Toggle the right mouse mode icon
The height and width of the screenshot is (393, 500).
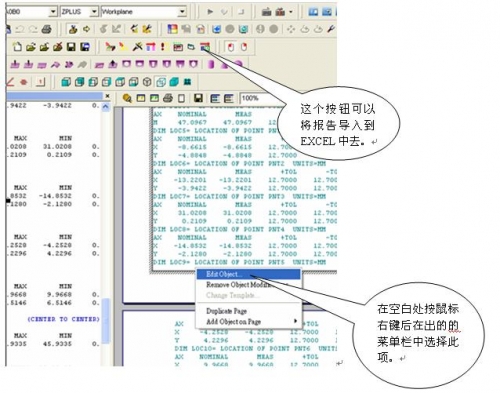tap(244, 47)
